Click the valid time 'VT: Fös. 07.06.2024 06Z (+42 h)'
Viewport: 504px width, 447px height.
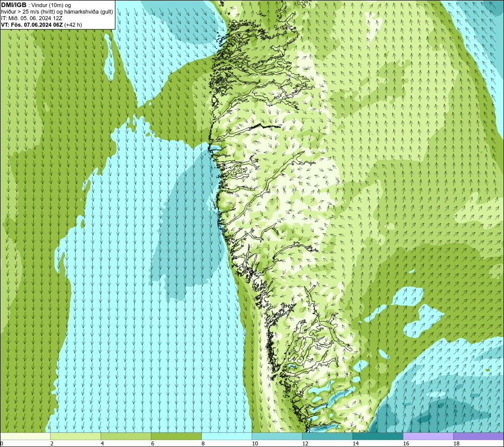click(41, 25)
